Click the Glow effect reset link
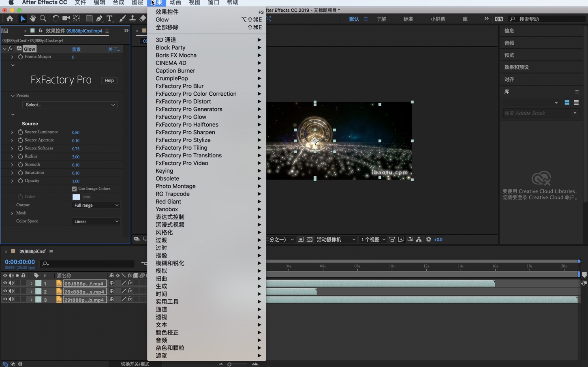Viewport: 588px width, 367px height. (77, 49)
